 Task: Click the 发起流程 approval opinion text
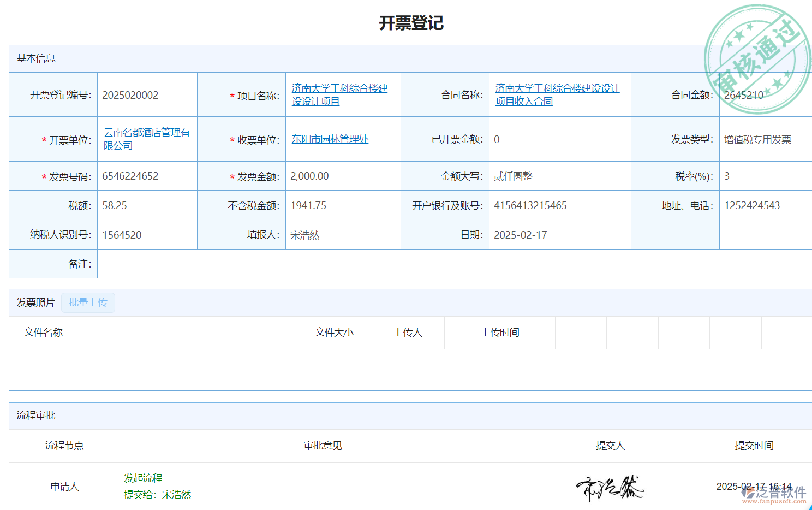tap(143, 478)
